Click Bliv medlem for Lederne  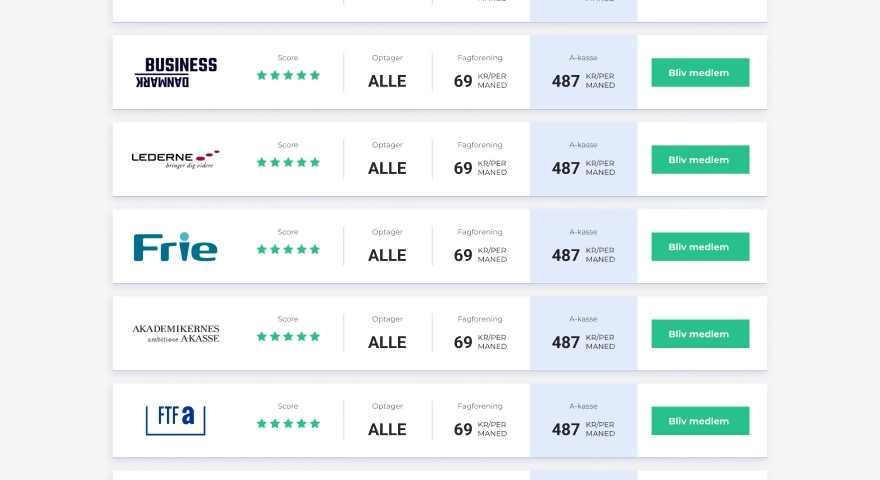[700, 159]
